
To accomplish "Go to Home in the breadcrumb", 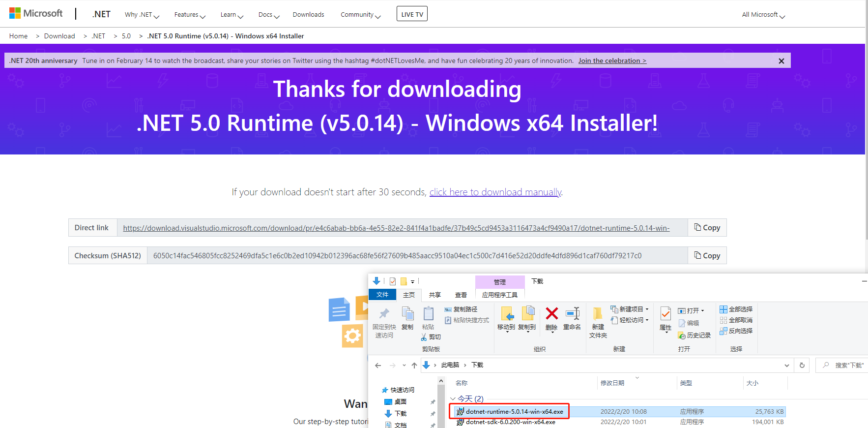I will [x=18, y=36].
